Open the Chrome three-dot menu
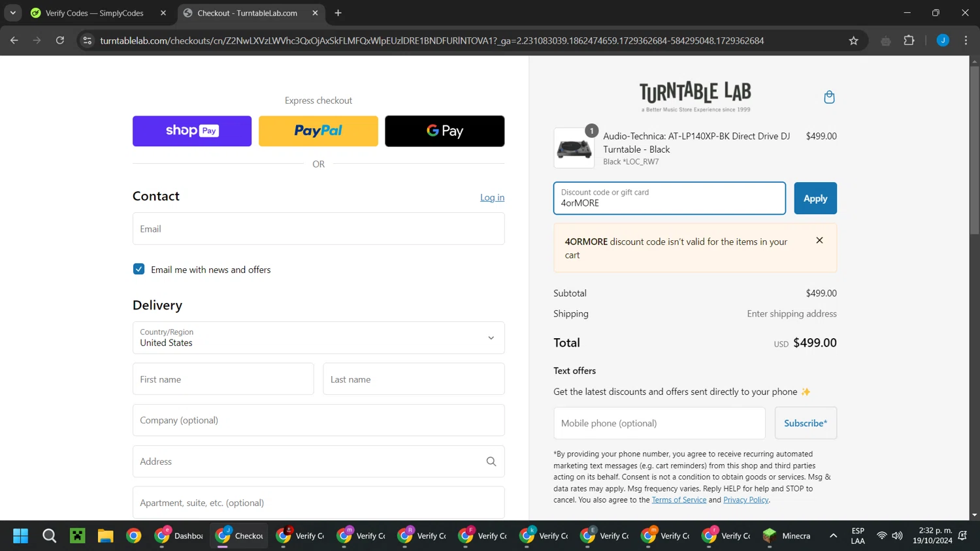Screen dimensions: 980x551 pos(966,40)
